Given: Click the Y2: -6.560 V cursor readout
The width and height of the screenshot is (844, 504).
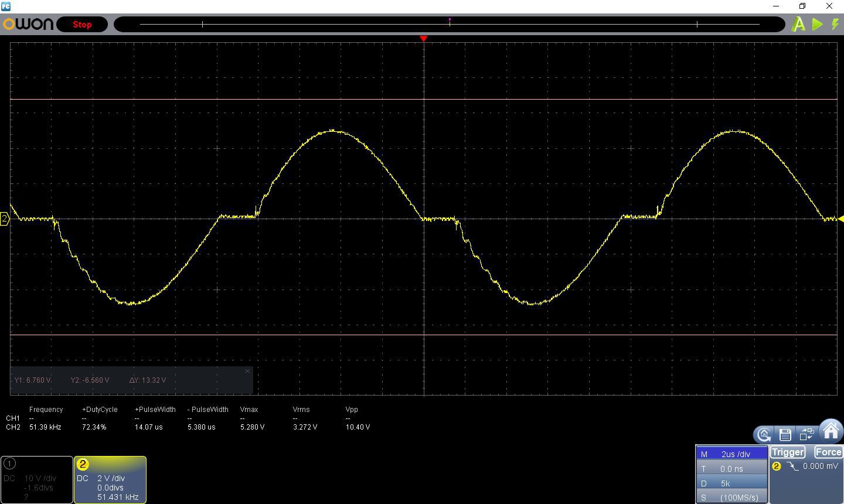Looking at the screenshot, I should 90,380.
